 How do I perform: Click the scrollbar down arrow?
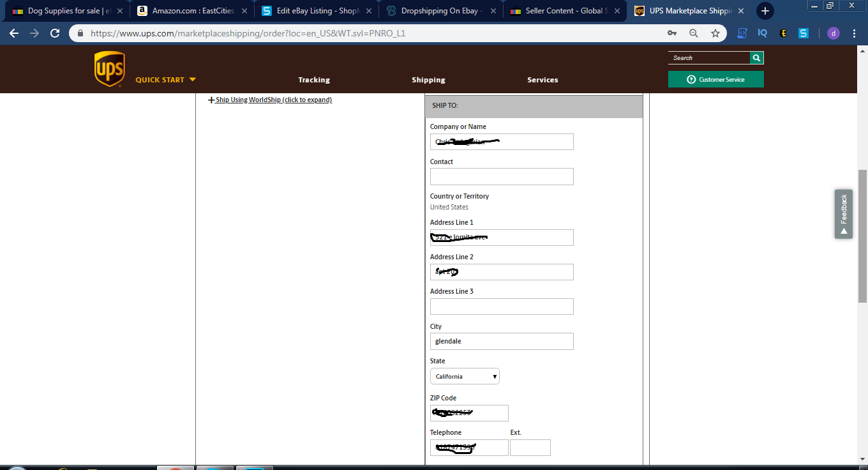[x=863, y=459]
